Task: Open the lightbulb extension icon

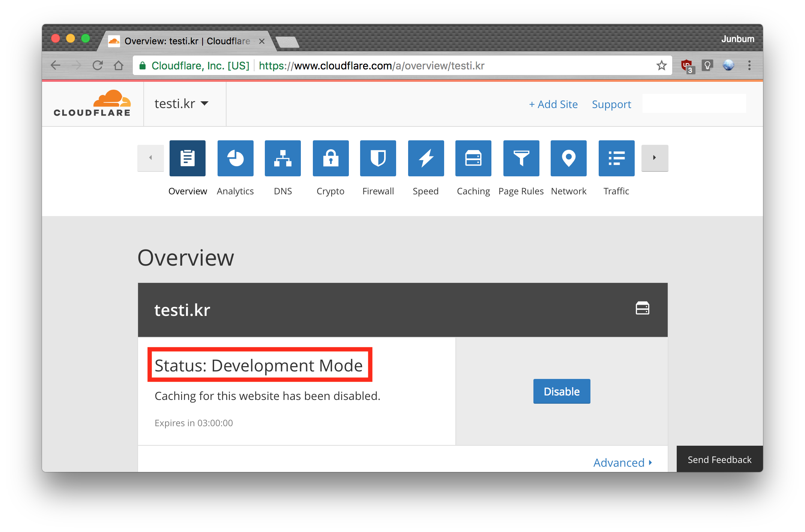Action: click(x=707, y=66)
